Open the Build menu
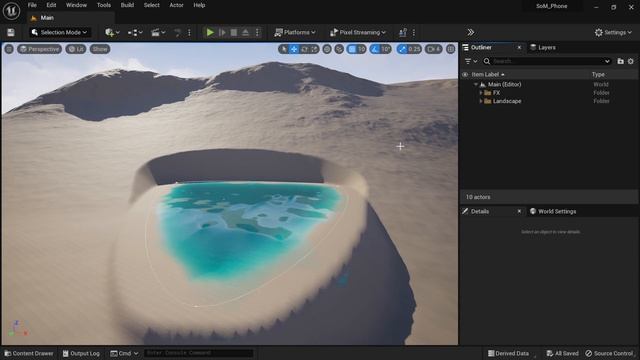 pos(127,5)
